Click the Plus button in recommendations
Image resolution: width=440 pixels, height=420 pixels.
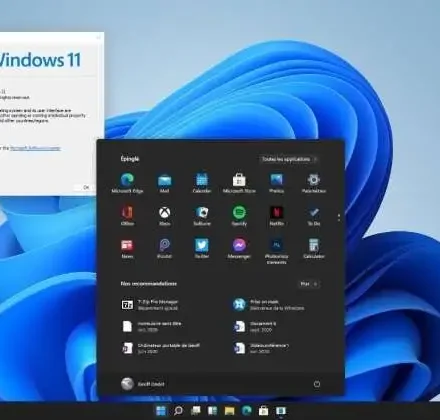(x=309, y=284)
